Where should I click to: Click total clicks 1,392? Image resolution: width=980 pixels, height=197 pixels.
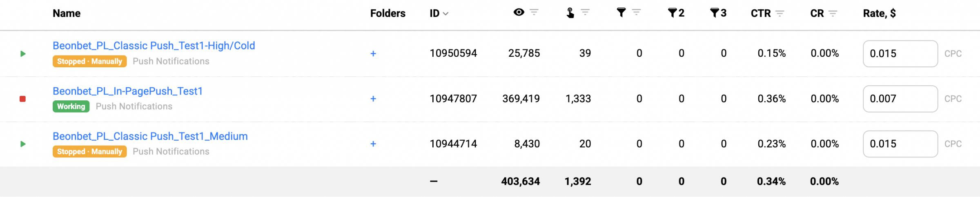click(x=578, y=182)
